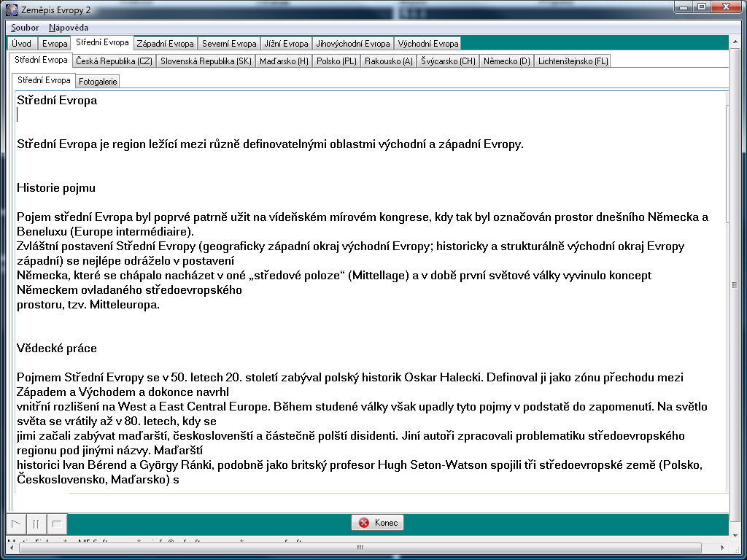Open the Soubor menu
This screenshot has width=747, height=560.
[x=25, y=28]
